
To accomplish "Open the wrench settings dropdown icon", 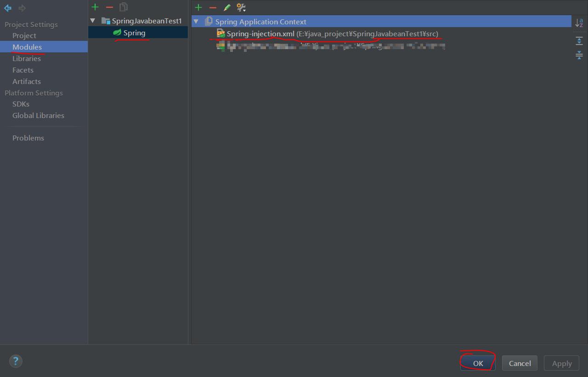I will (x=241, y=7).
